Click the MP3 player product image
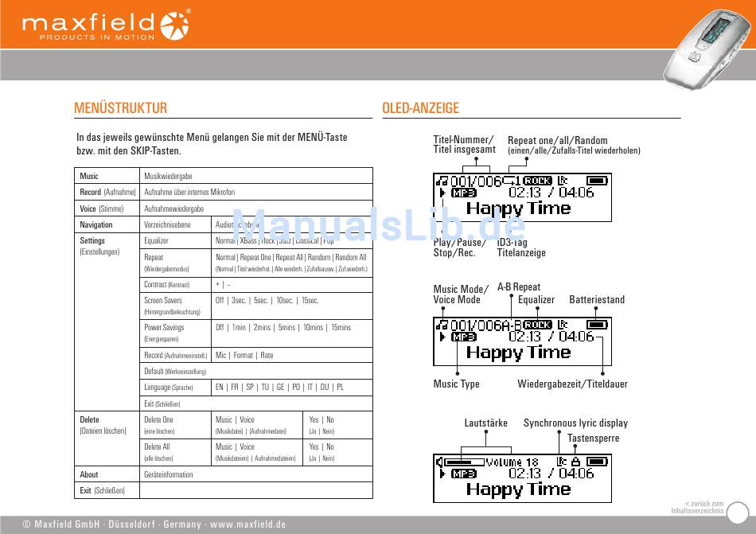The image size is (756, 534). (709, 50)
